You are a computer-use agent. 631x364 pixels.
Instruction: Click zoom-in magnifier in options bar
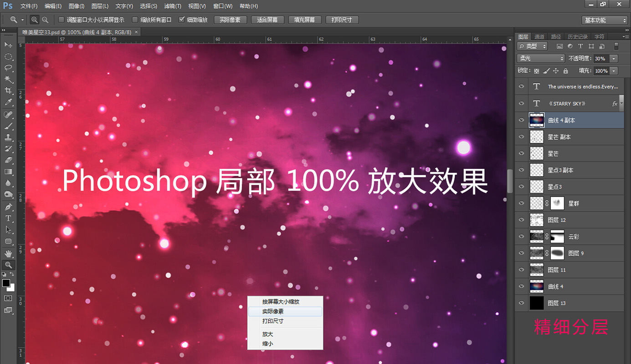(35, 20)
